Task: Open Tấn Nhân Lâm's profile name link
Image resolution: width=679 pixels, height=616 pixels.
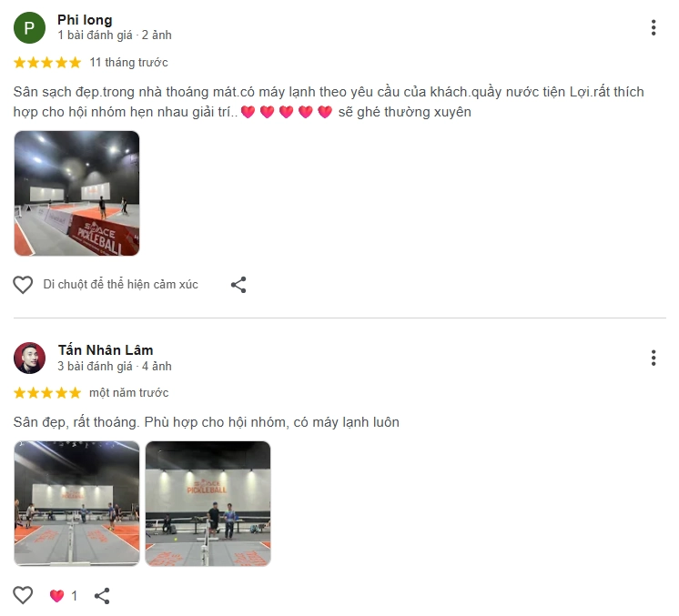Action: 106,349
